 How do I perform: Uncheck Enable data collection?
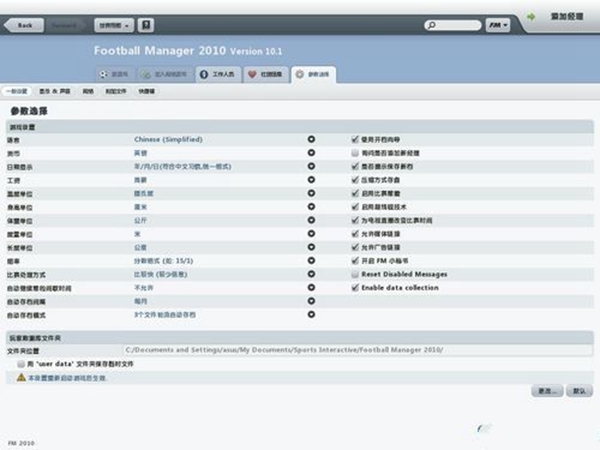(355, 287)
